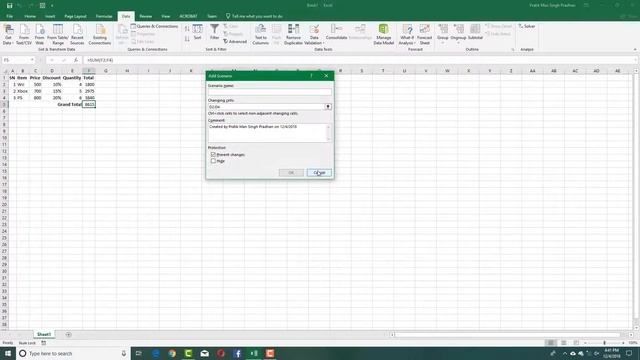Viewport: 640px width, 360px height.
Task: Open the File tab
Action: [9, 16]
